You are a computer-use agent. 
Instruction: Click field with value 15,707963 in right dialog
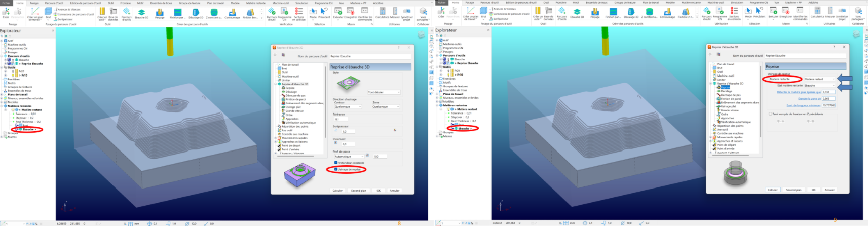tap(829, 105)
